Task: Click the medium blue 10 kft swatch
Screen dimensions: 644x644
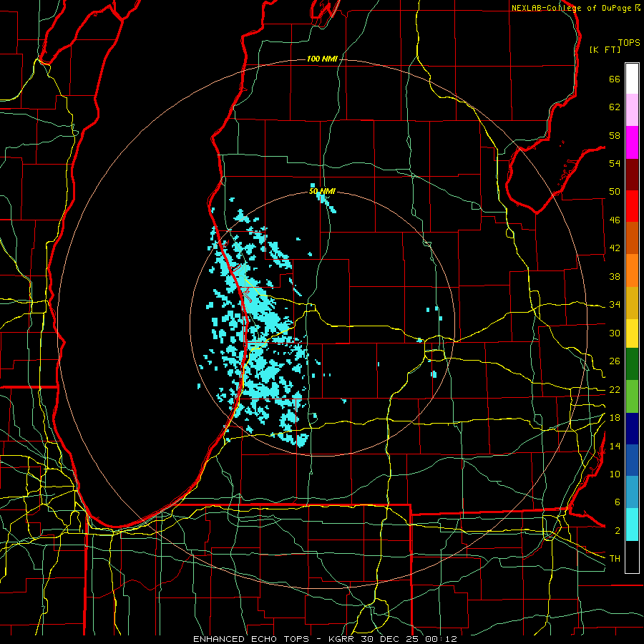Action: point(632,460)
